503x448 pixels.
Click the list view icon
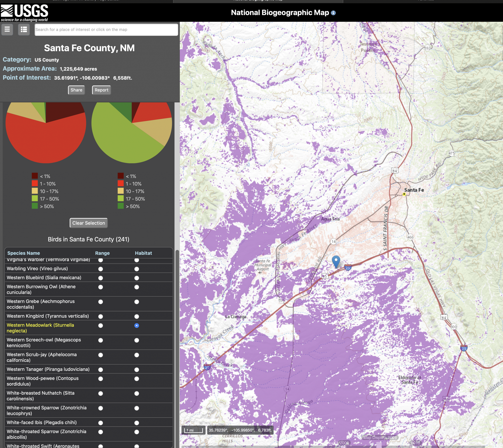tap(24, 29)
